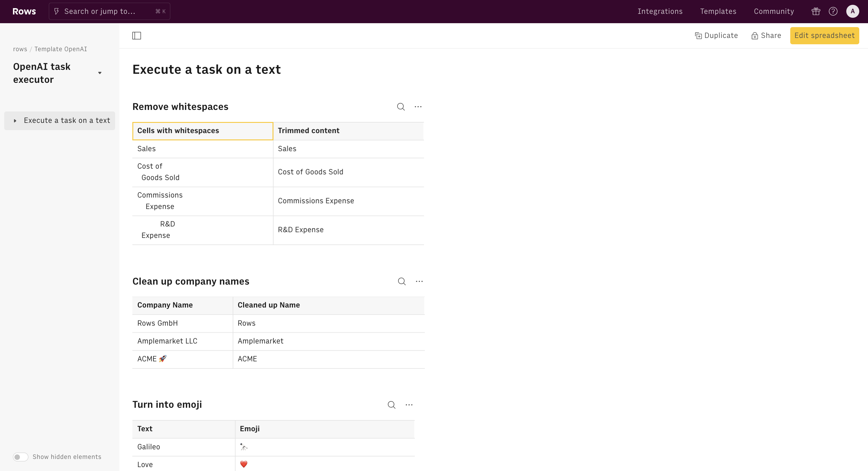Open the Templates menu

(718, 11)
